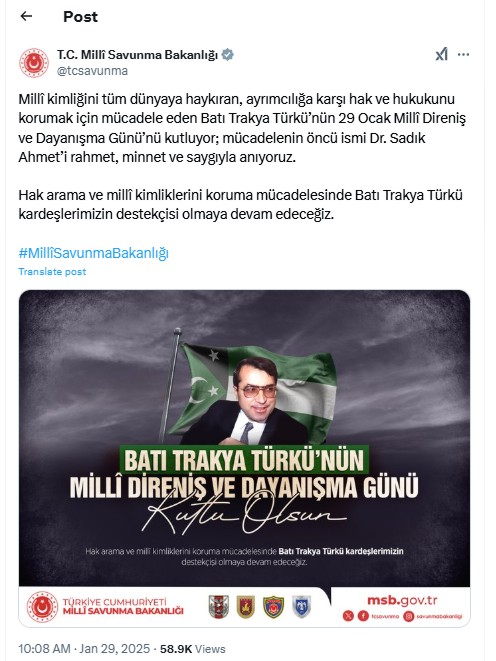
Task: Go back using the left arrow
Action: [27, 16]
